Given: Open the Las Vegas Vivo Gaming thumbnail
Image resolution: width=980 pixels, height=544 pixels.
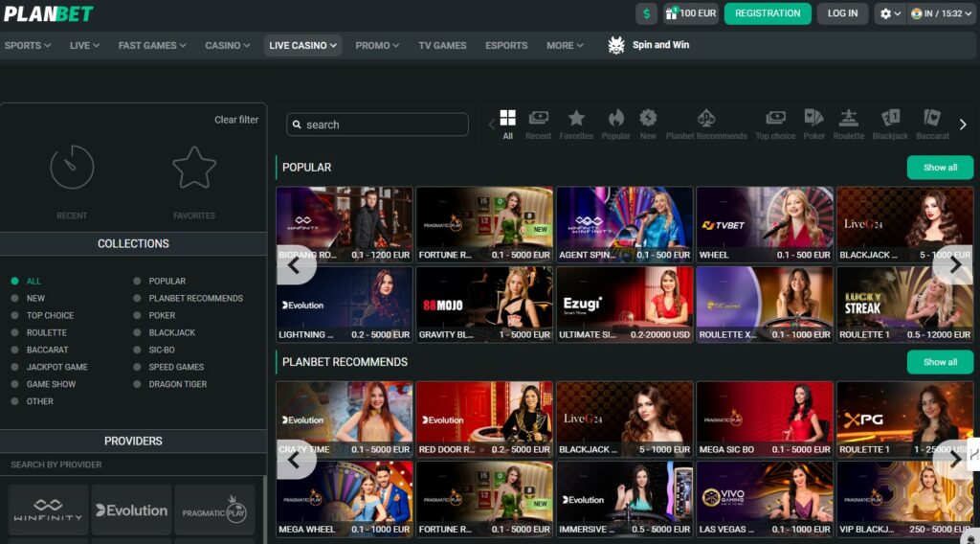Looking at the screenshot, I should pyautogui.click(x=765, y=499).
